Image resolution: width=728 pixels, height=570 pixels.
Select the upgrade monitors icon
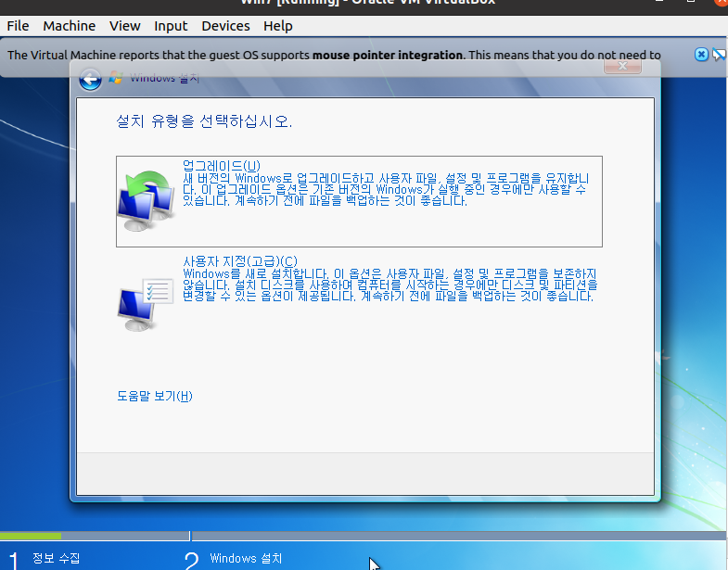click(x=147, y=201)
